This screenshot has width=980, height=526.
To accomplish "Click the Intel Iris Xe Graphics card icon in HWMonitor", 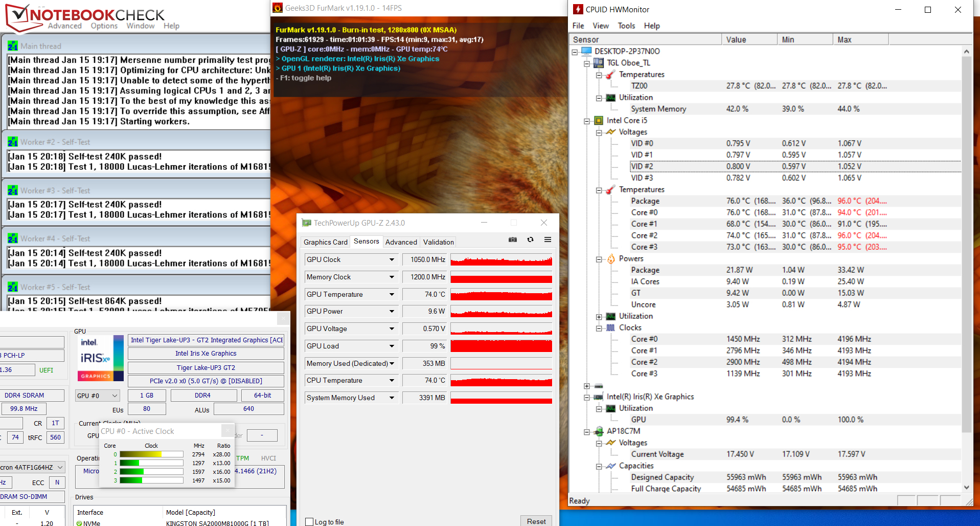I will (x=599, y=397).
